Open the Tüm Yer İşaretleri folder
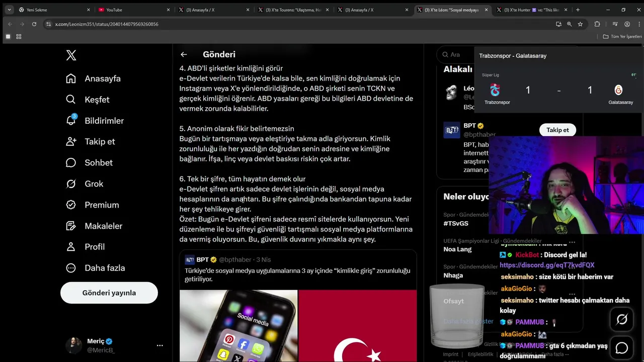The width and height of the screenshot is (644, 362). point(622,36)
